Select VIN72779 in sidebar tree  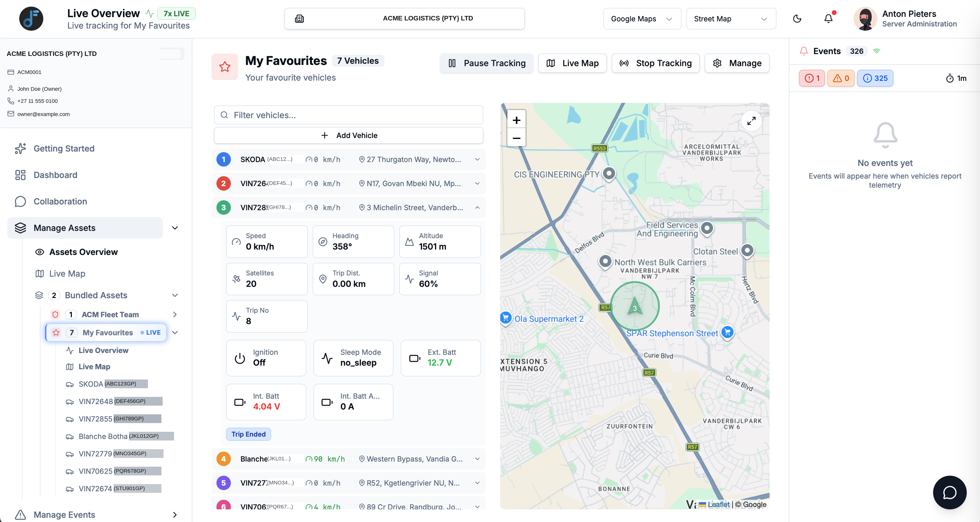[115, 454]
